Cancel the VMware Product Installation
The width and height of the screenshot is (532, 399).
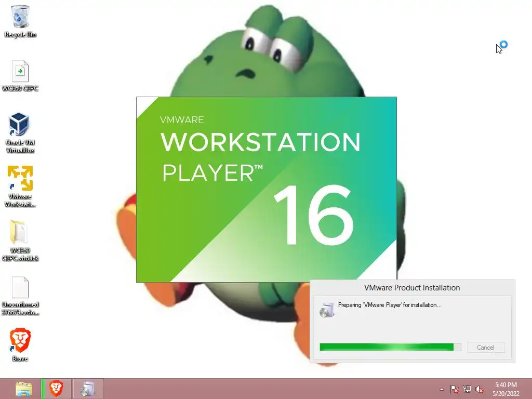pyautogui.click(x=486, y=348)
